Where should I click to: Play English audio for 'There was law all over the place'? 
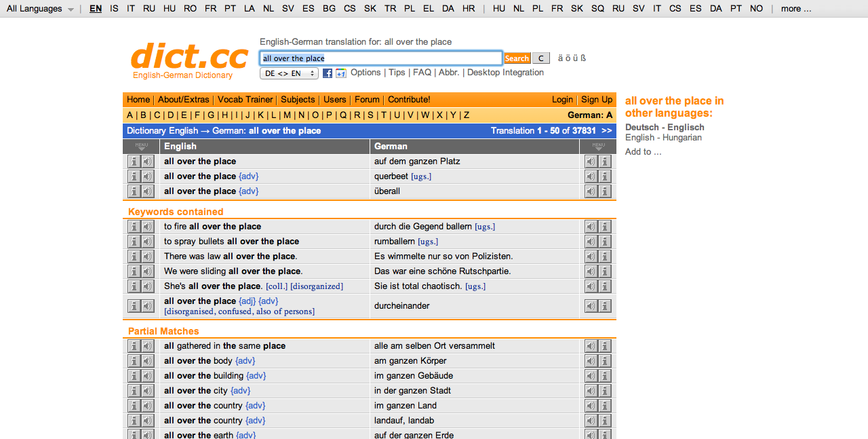(x=147, y=256)
